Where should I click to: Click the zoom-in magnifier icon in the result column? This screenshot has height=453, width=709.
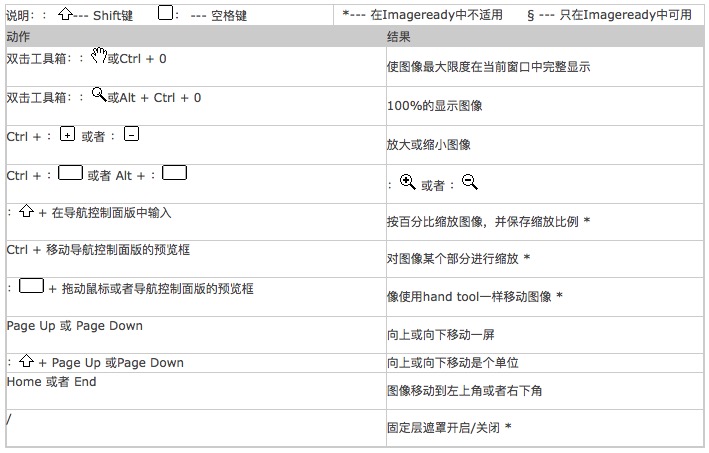click(407, 183)
